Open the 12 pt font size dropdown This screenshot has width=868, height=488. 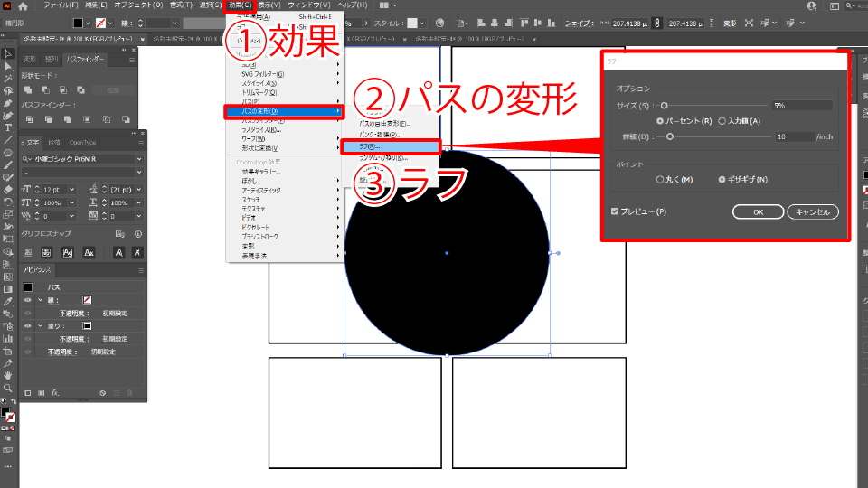(71, 190)
